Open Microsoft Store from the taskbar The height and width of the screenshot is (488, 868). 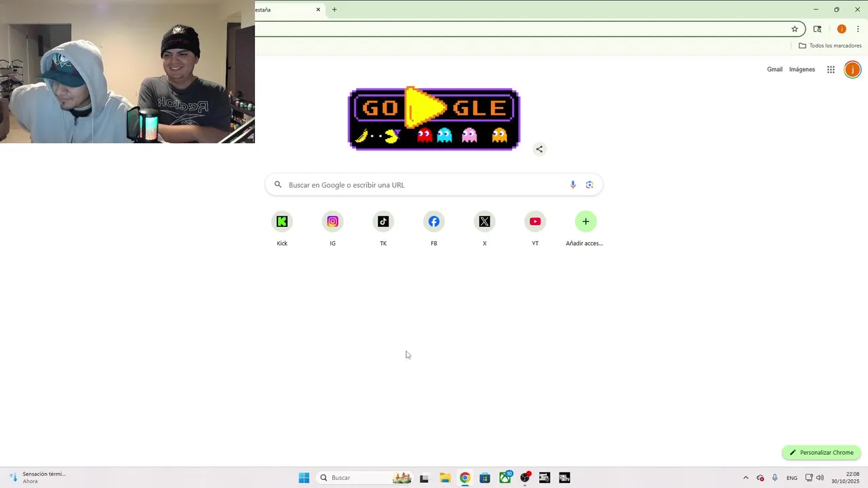pyautogui.click(x=485, y=478)
